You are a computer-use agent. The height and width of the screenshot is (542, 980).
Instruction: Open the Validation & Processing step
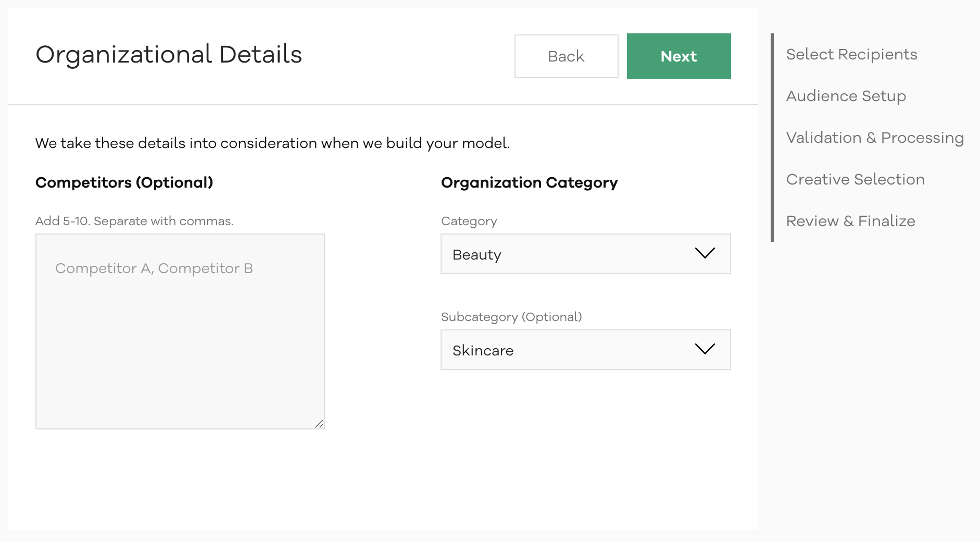(x=875, y=138)
